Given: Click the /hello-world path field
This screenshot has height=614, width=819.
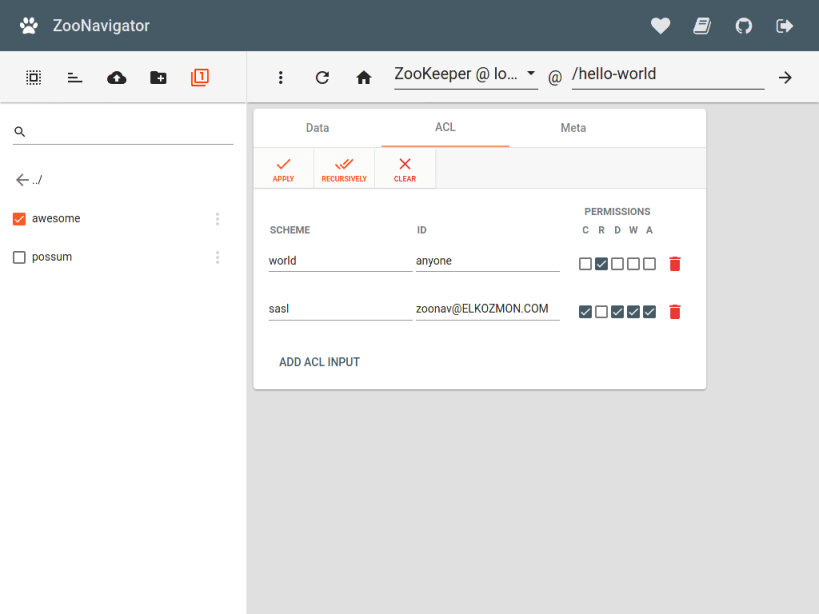Looking at the screenshot, I should 668,75.
